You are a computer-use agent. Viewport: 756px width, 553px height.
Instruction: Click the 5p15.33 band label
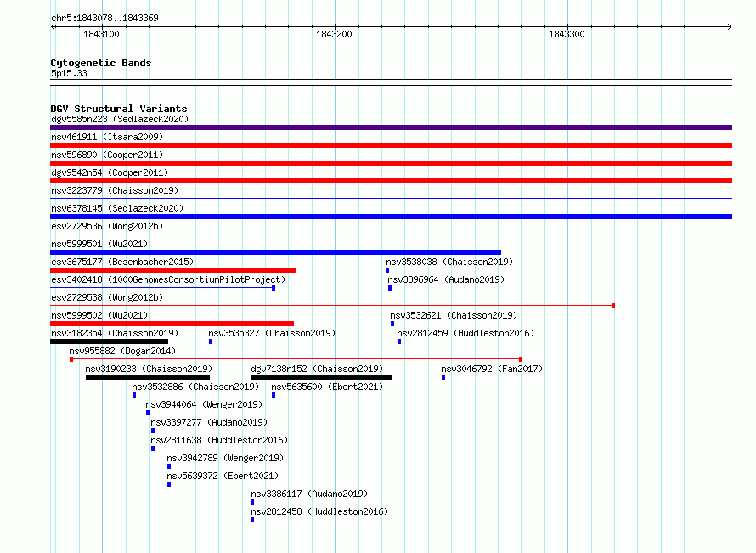[69, 73]
